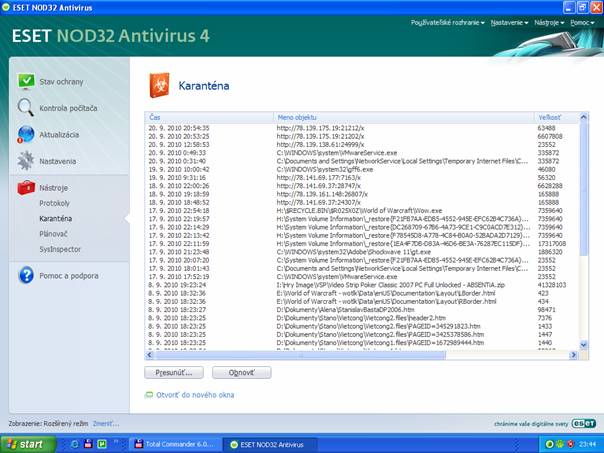Open Nastavenia in the sidebar
Image resolution: width=604 pixels, height=453 pixels.
pyautogui.click(x=57, y=161)
